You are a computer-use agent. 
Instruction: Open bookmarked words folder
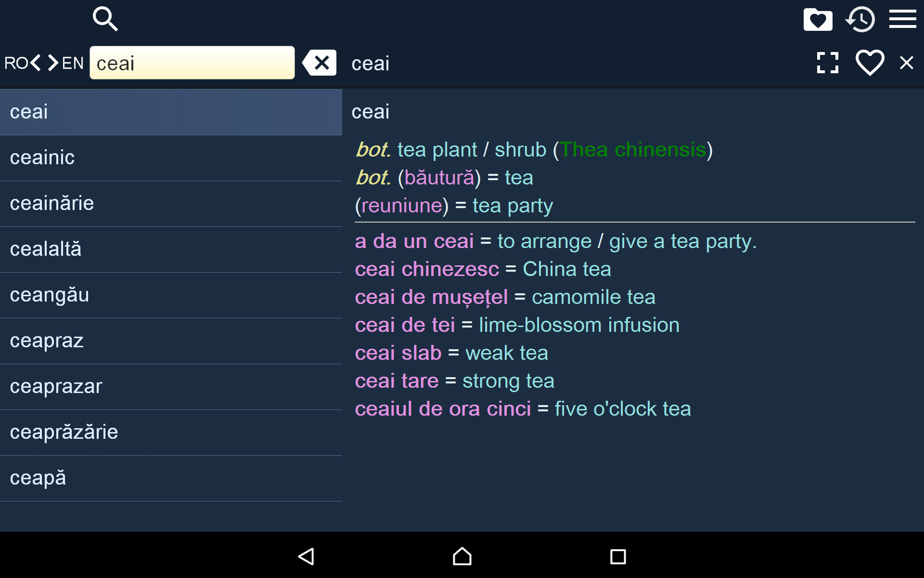click(x=818, y=19)
